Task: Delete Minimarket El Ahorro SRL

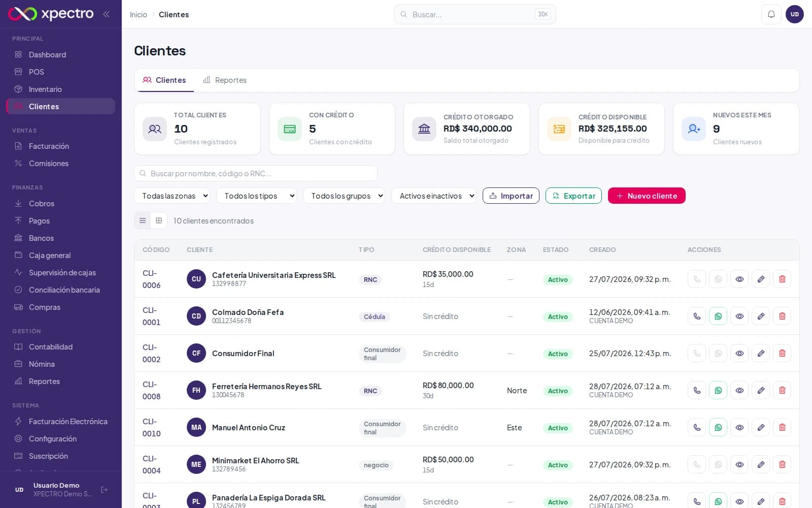Action: click(x=782, y=464)
